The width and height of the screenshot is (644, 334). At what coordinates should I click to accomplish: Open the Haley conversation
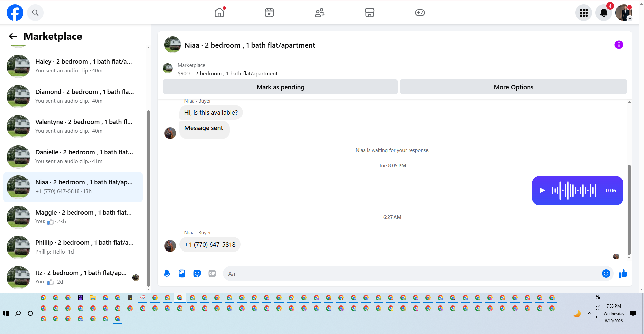(73, 66)
